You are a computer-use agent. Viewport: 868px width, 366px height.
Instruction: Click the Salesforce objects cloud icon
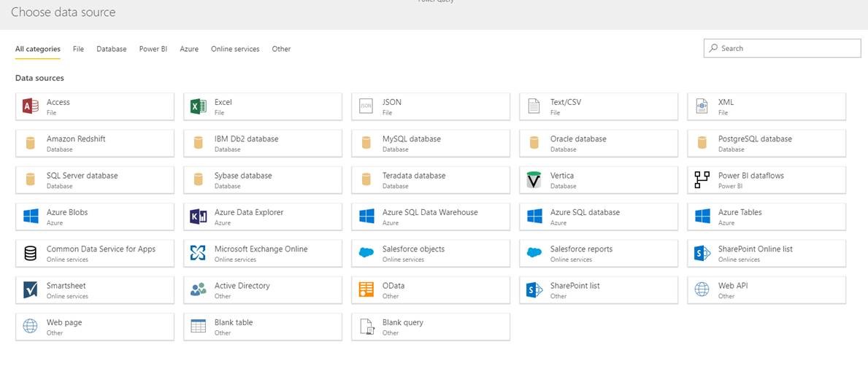coord(366,253)
